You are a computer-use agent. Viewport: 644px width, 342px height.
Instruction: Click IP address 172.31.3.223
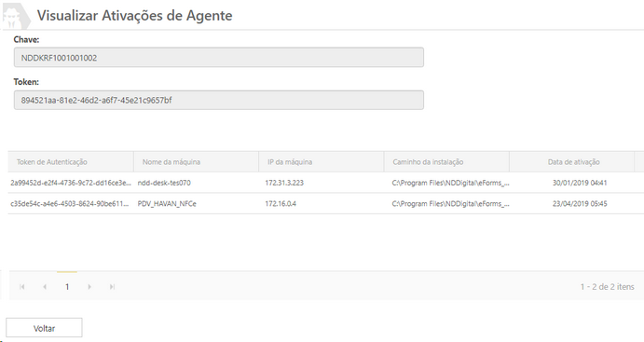tap(284, 183)
